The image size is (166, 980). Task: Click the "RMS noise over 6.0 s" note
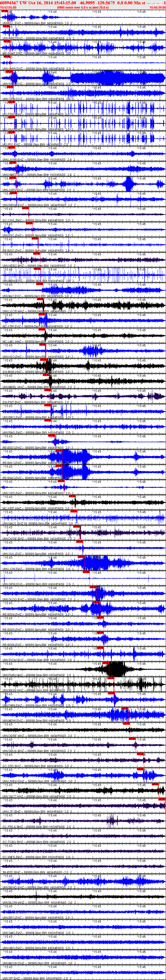82,7
